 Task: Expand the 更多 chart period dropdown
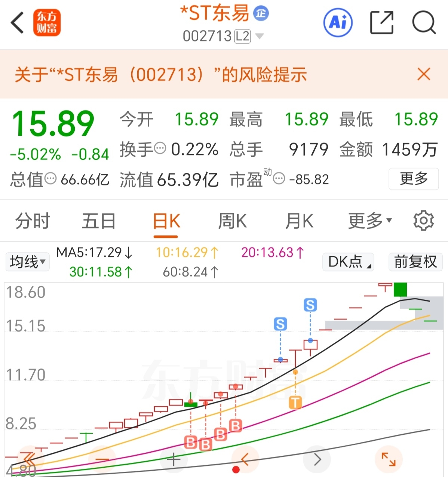click(370, 221)
